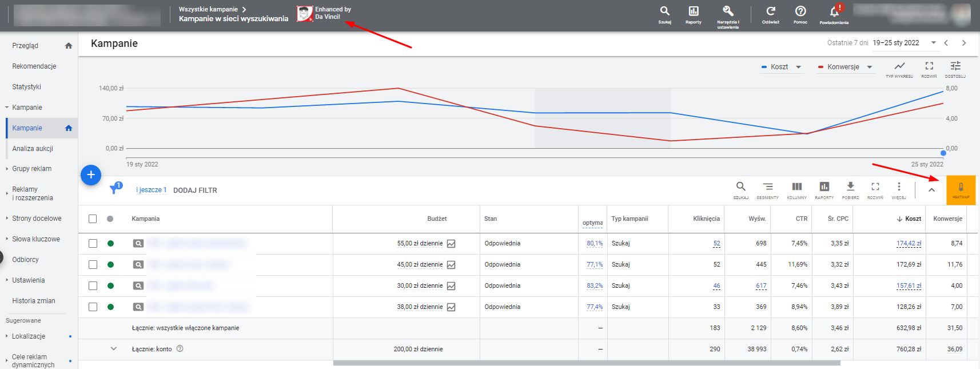Viewport: 980px width, 369px height.
Task: Open Kolumny column settings
Action: [796, 190]
